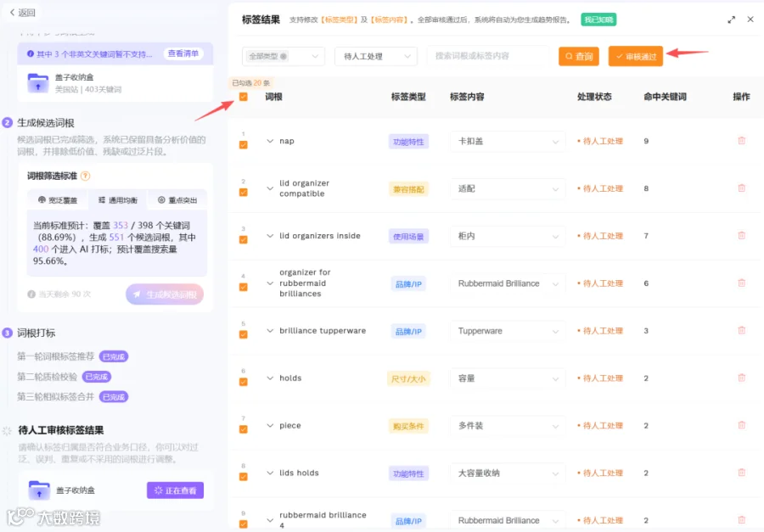Image resolution: width=764 pixels, height=532 pixels.
Task: Uncheck the lid organizer compatible checkbox
Action: (243, 193)
